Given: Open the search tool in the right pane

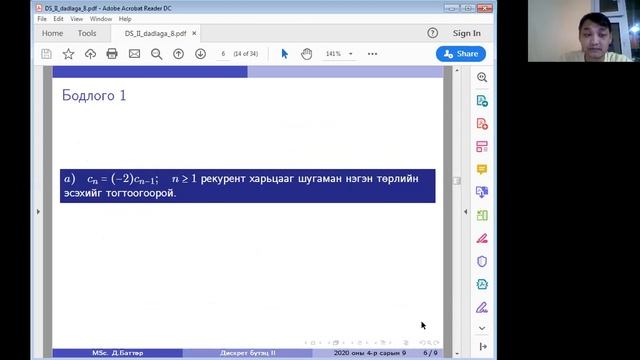Looking at the screenshot, I should (482, 78).
